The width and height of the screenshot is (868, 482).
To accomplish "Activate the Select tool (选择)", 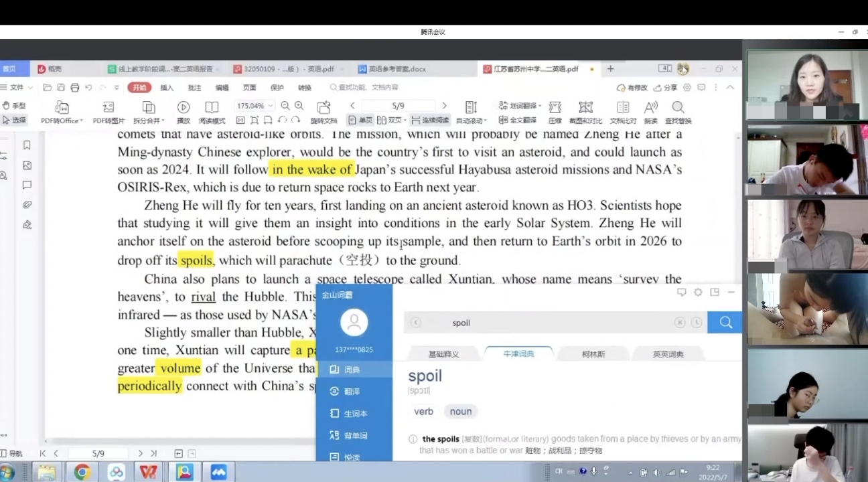I will pos(14,120).
